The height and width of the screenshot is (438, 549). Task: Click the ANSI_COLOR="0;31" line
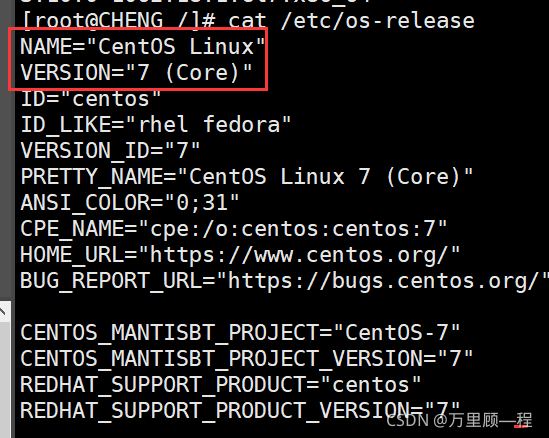[130, 202]
